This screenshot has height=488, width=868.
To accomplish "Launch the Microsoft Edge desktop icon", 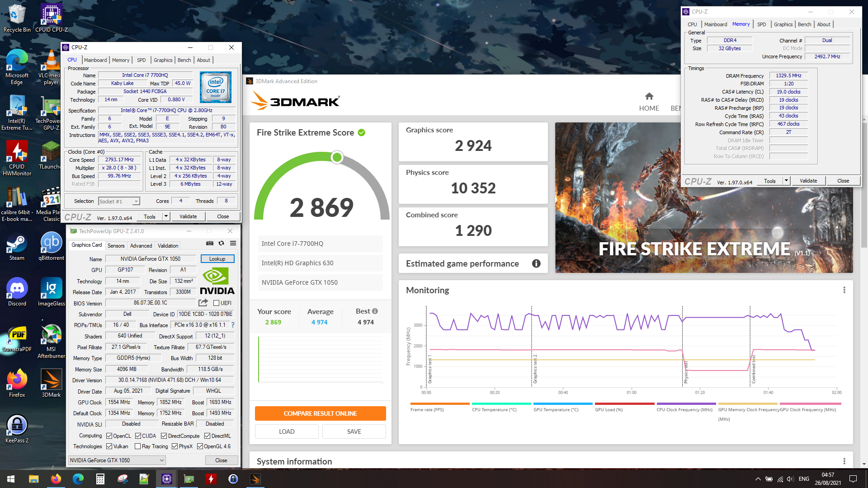I will tap(17, 67).
